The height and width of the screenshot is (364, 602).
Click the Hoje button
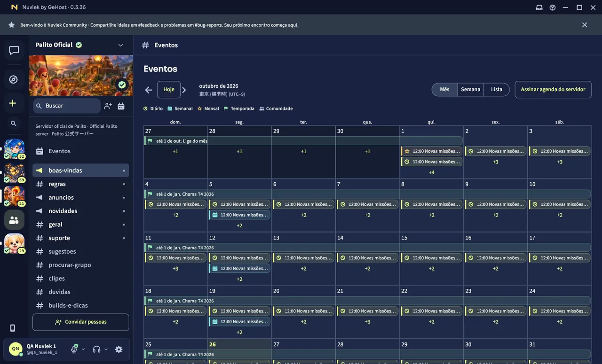click(169, 89)
